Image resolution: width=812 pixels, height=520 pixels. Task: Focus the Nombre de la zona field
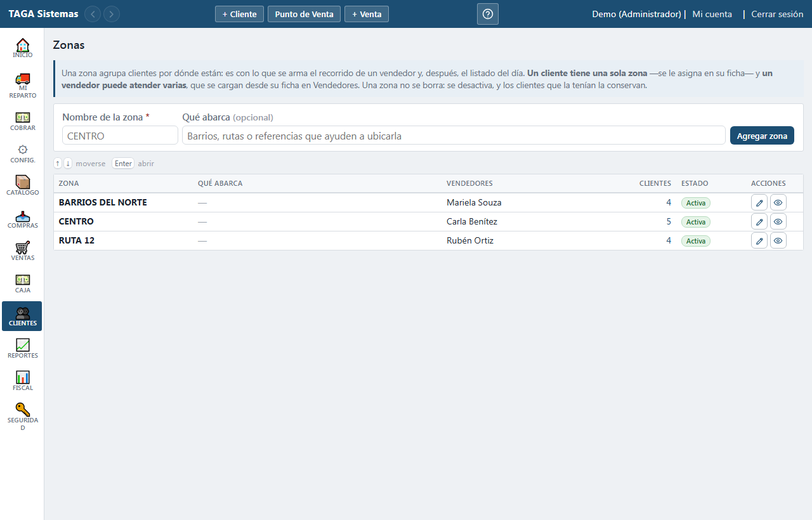[x=120, y=136]
